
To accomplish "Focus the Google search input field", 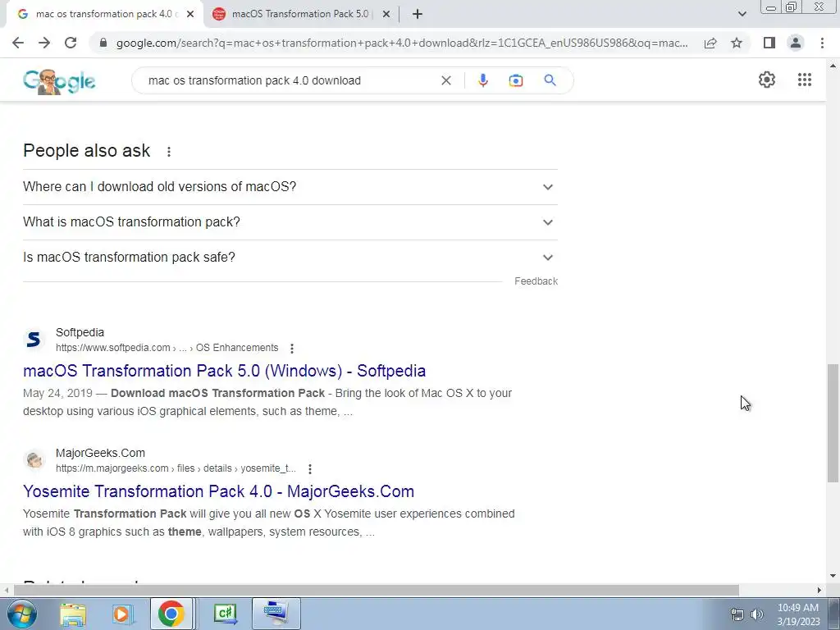I will [290, 80].
